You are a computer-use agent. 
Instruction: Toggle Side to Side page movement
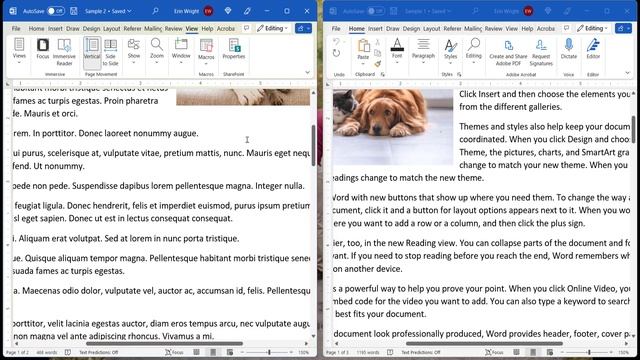tap(110, 52)
